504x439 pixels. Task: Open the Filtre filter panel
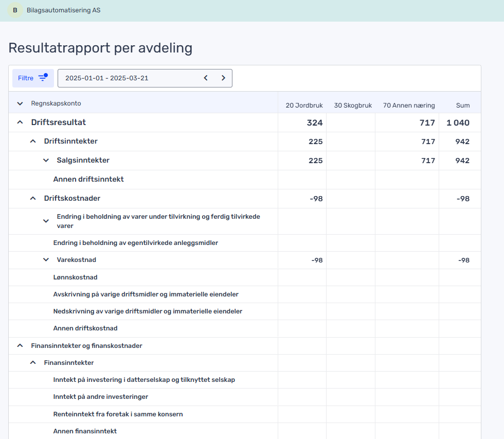click(33, 78)
